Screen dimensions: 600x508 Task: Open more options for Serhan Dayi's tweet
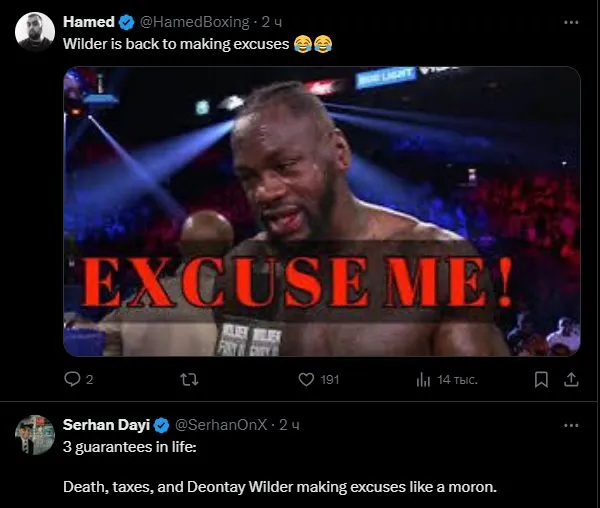click(x=571, y=425)
